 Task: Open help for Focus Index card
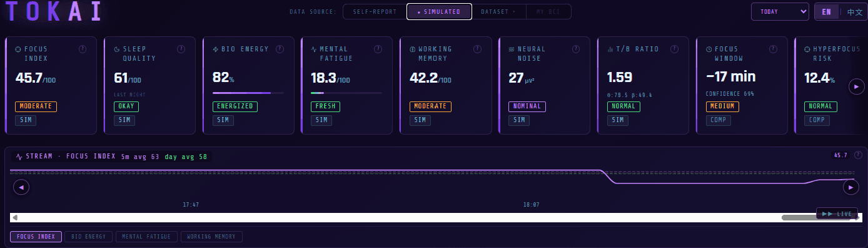pyautogui.click(x=83, y=49)
